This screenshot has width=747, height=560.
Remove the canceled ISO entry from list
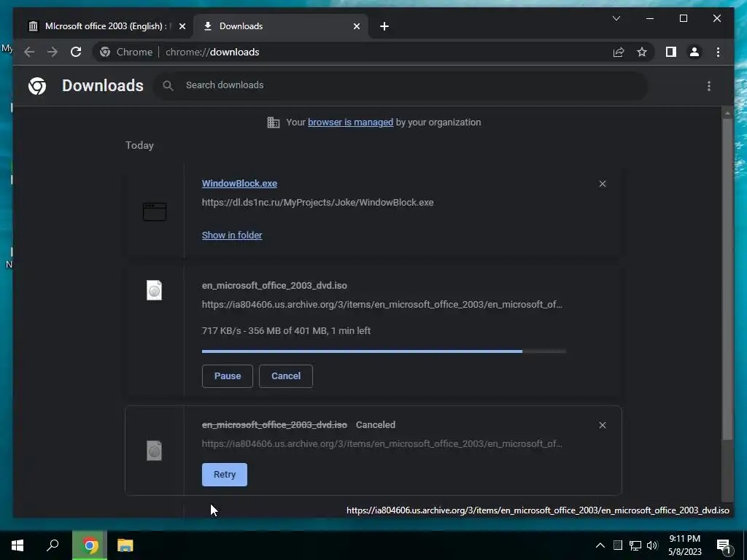pyautogui.click(x=602, y=425)
